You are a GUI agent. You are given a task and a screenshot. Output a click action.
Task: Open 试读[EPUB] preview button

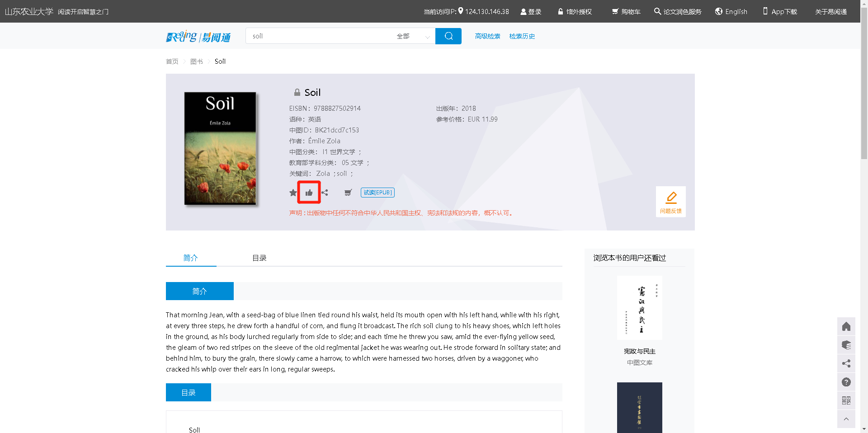click(x=377, y=193)
